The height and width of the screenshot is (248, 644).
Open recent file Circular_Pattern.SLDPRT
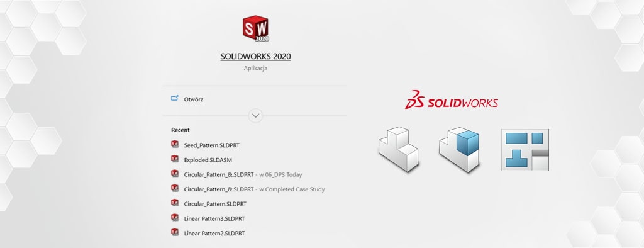tap(215, 204)
